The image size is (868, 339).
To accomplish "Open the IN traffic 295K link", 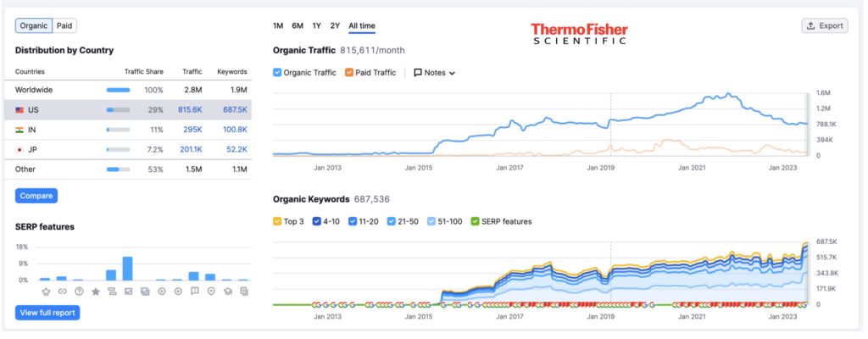I will (x=192, y=130).
